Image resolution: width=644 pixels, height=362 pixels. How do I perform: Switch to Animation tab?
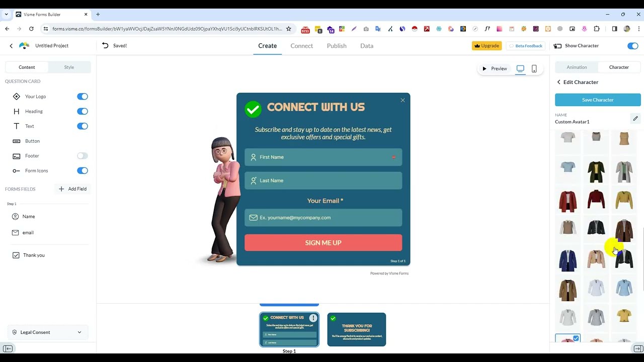coord(577,67)
